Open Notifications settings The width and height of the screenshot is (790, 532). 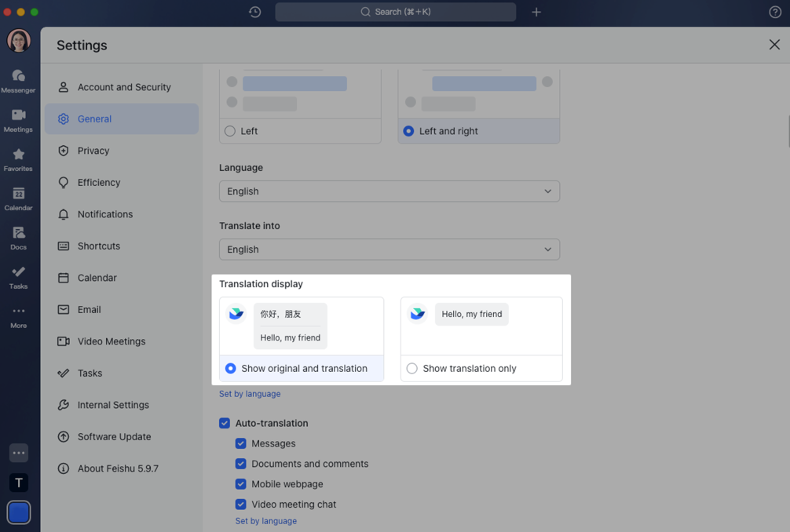coord(122,214)
